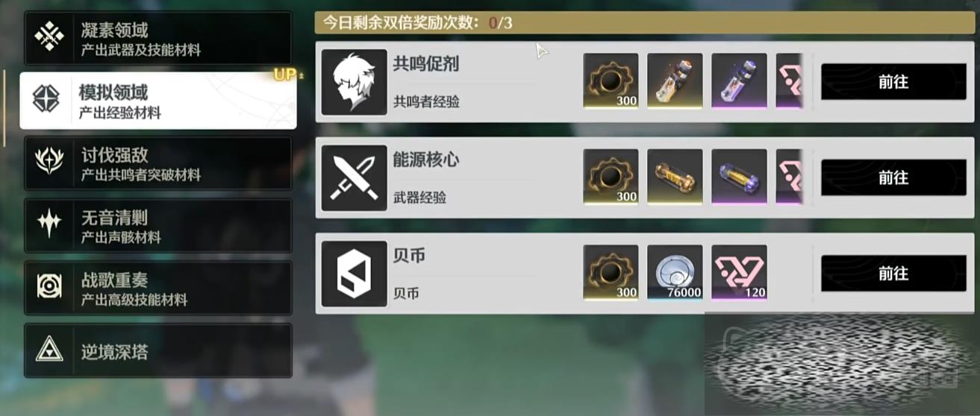
Task: Click the 共鸣促剂 character head icon
Action: [x=354, y=82]
